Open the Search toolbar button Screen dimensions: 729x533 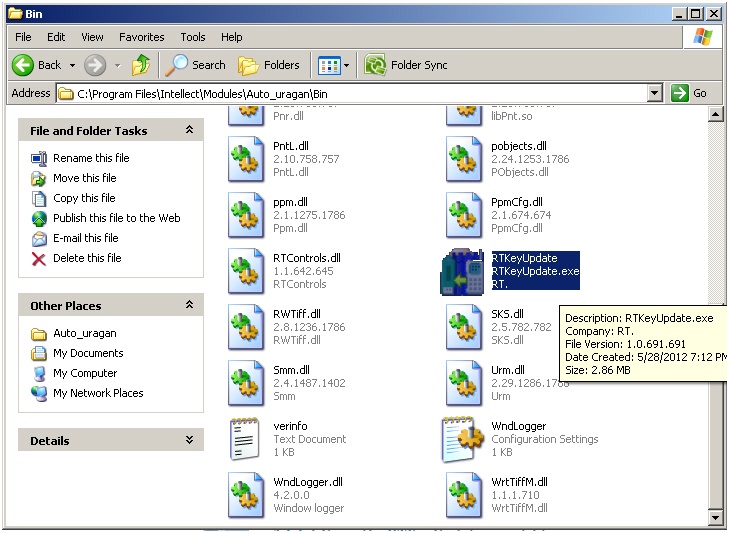(x=196, y=65)
